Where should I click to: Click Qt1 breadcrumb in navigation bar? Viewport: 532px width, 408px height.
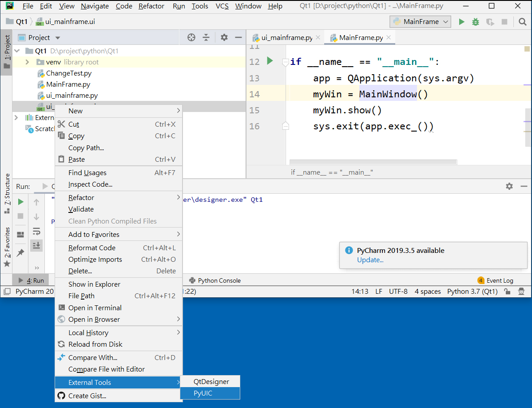tap(21, 22)
